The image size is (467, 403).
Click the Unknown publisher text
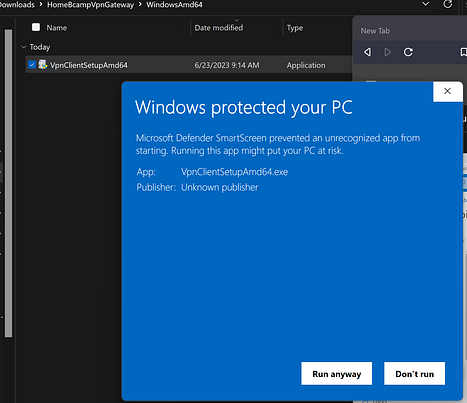coord(220,187)
